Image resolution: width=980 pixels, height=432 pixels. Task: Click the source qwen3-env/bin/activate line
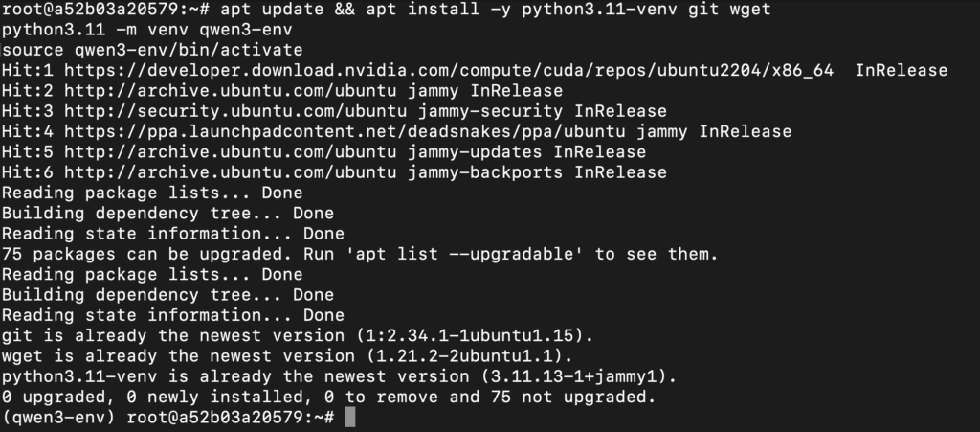pyautogui.click(x=152, y=50)
